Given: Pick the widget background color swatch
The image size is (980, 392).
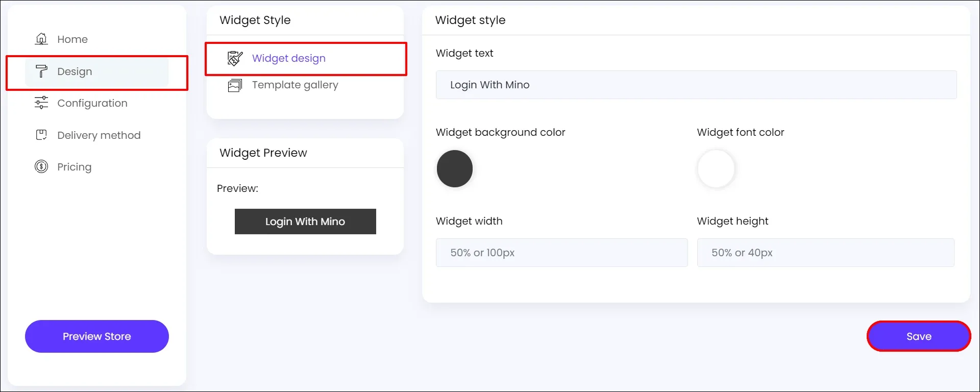Looking at the screenshot, I should pyautogui.click(x=455, y=168).
